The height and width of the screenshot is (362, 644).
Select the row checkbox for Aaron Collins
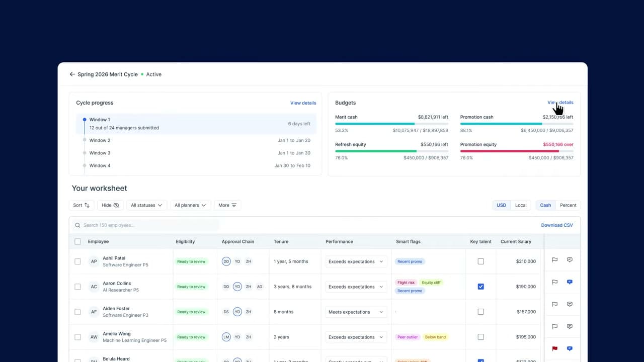[x=77, y=287]
